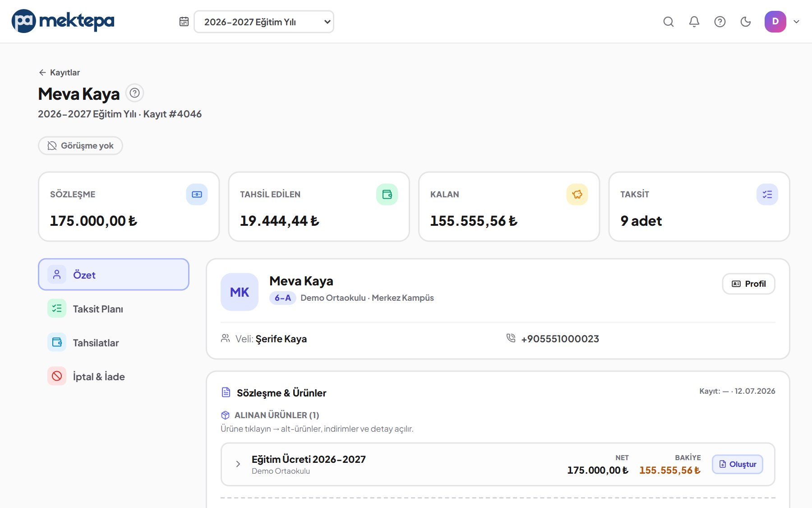Viewport: 812px width, 508px height.
Task: Click the phone number +905551000023
Action: pyautogui.click(x=560, y=339)
